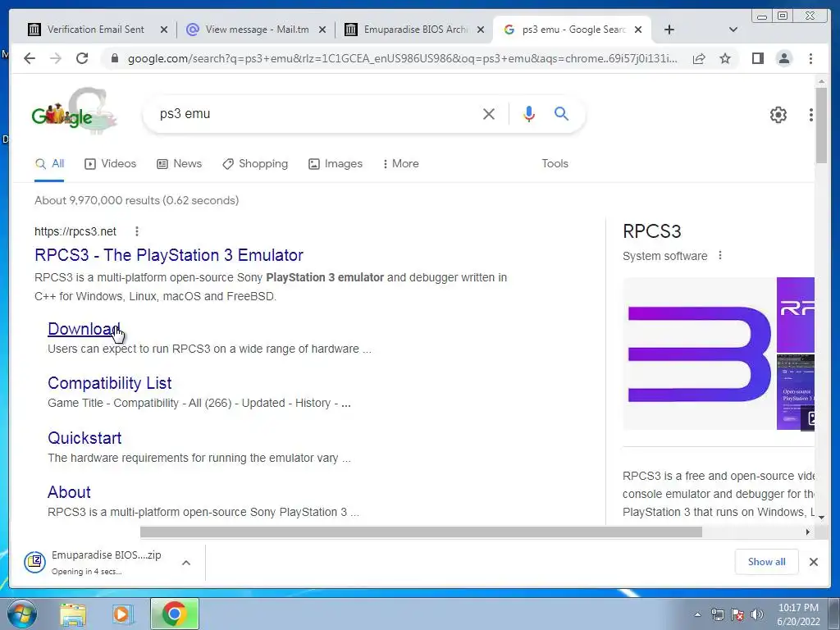Open the Compatibility List sitelink
840x630 pixels.
coord(109,383)
